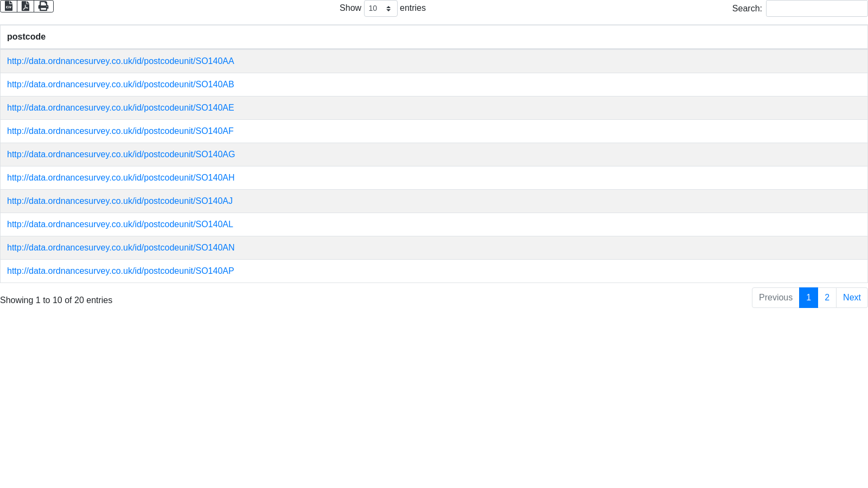Image resolution: width=868 pixels, height=488 pixels.
Task: Click into the Search input field
Action: 816,9
